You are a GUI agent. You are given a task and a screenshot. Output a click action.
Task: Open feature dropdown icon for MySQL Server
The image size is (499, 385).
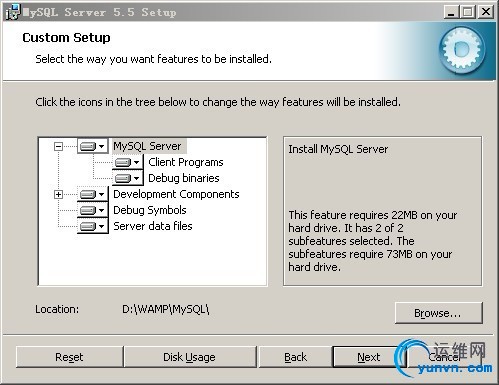[93, 146]
